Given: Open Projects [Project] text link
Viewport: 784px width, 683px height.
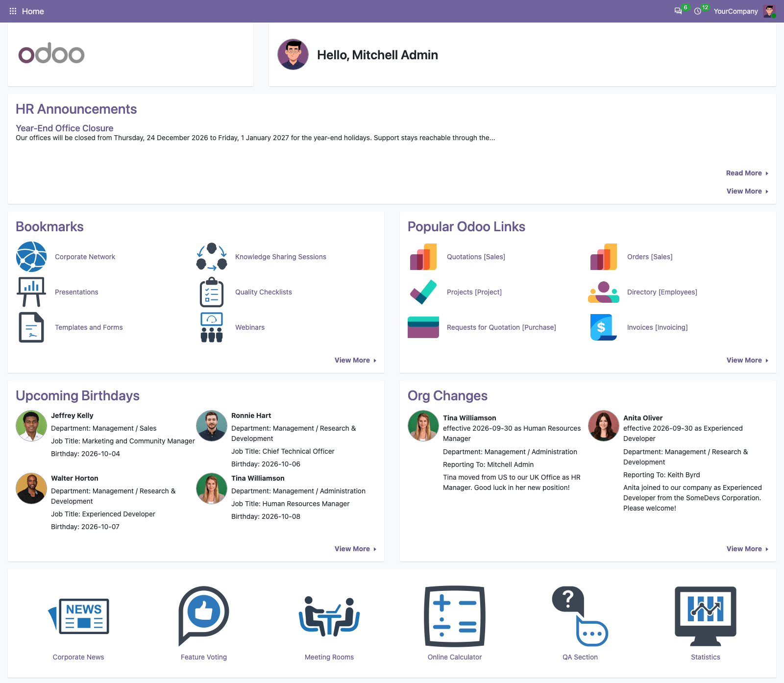Looking at the screenshot, I should [474, 292].
